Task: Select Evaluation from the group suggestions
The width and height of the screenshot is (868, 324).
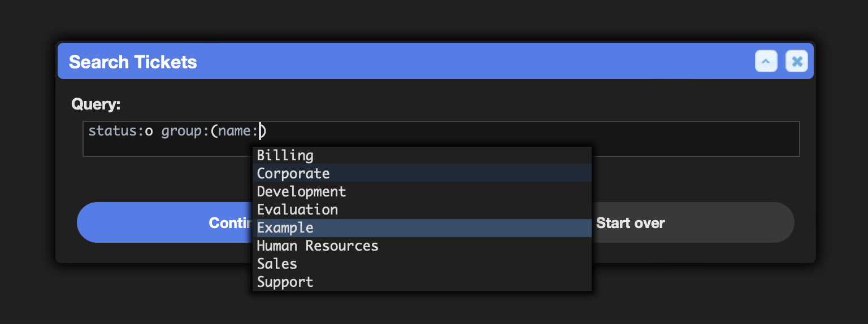Action: coord(422,209)
